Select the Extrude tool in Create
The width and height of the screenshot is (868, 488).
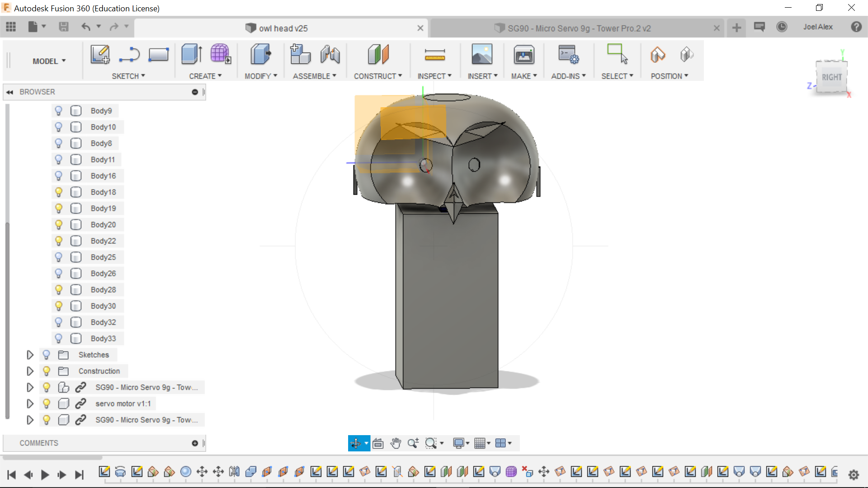(x=192, y=55)
